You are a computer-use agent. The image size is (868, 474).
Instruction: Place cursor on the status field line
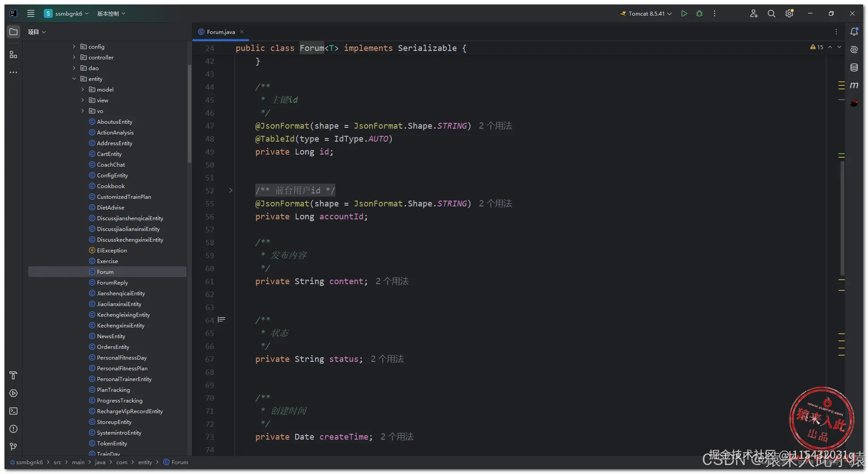(309, 359)
